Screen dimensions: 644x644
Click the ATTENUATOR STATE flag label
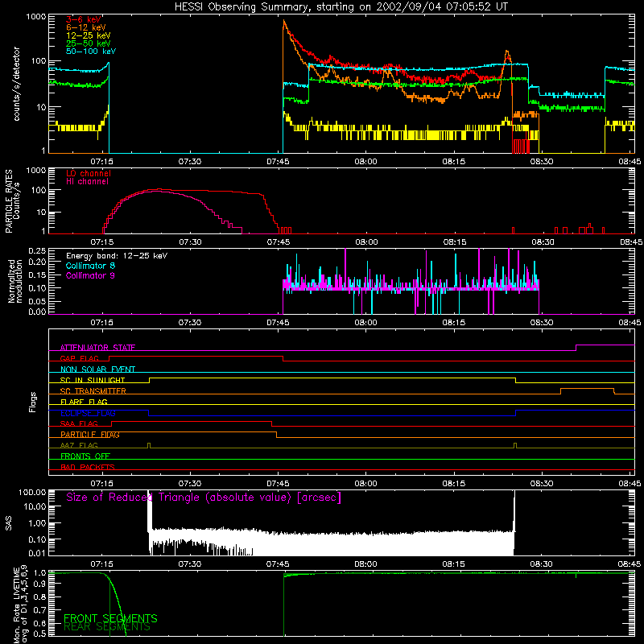[x=97, y=348]
